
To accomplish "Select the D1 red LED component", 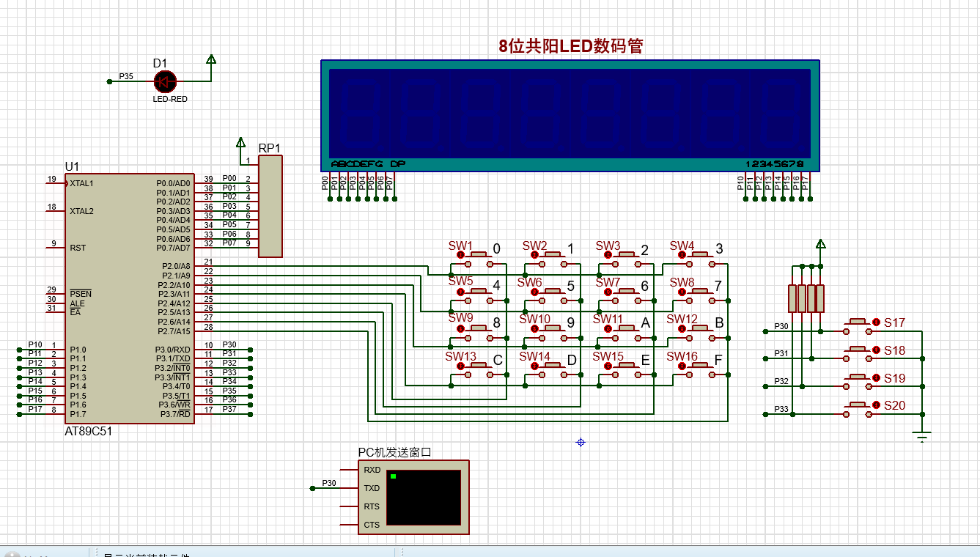I will tap(165, 82).
